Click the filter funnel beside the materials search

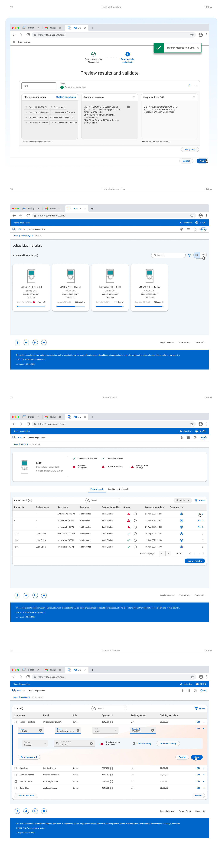click(190, 255)
